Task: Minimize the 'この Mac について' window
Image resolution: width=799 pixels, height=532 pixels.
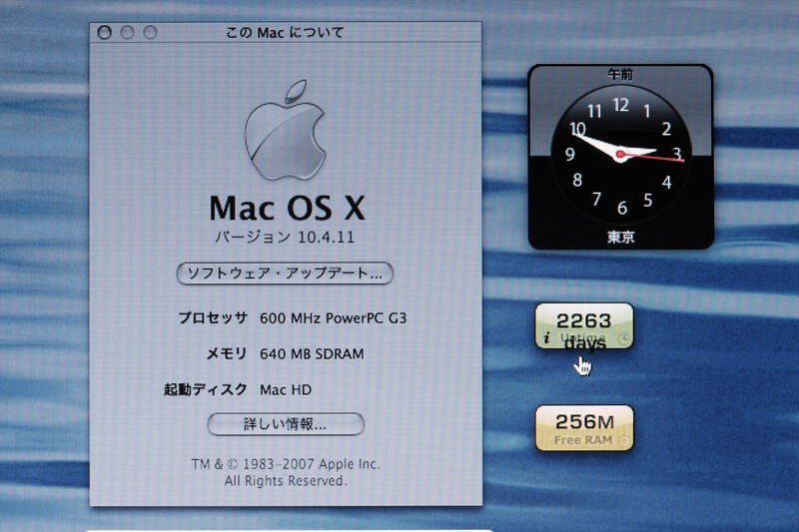Action: coord(128,33)
